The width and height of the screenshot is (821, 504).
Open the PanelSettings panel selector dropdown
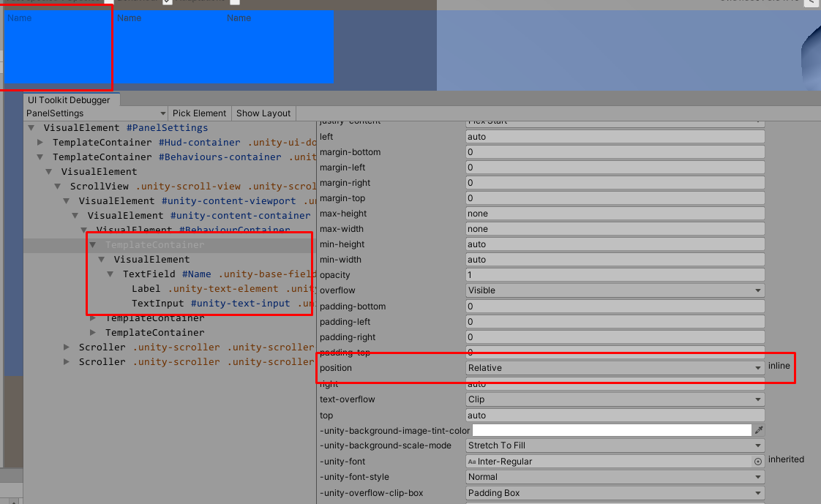click(x=95, y=113)
